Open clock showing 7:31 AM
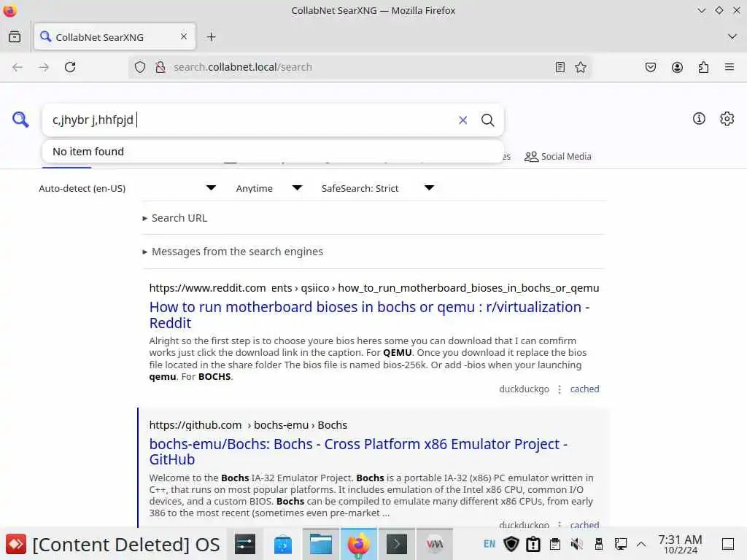The image size is (747, 560). point(681,544)
